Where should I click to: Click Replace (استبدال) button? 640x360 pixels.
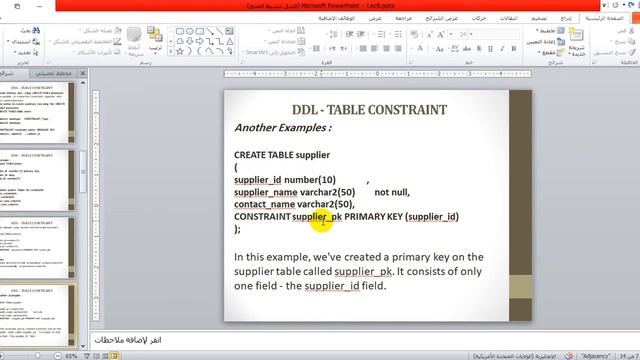click(x=24, y=42)
